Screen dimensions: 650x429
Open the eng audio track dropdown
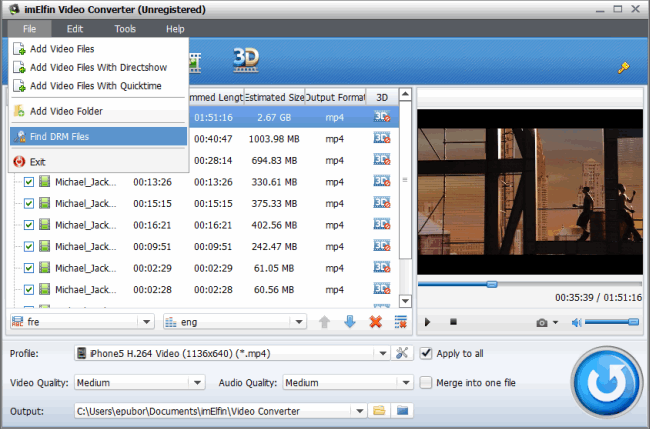298,322
